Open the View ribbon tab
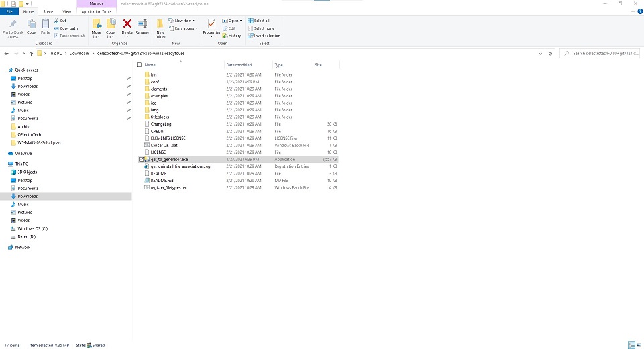Viewport: 644px width, 349px height. click(x=66, y=11)
